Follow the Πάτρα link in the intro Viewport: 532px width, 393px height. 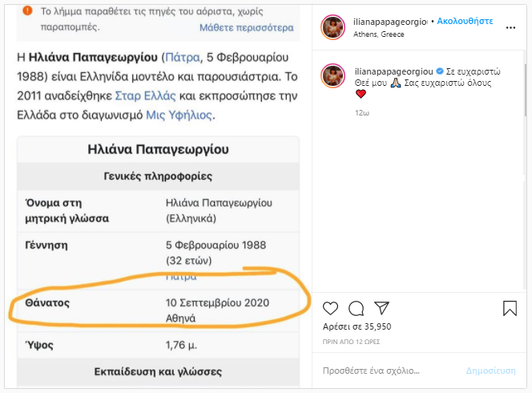tap(183, 58)
